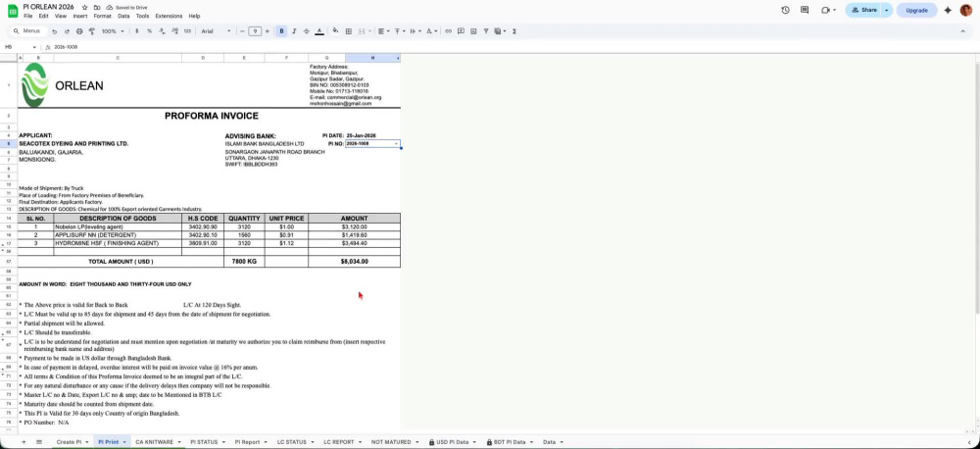Click the Google Sheets home icon
This screenshot has height=449, width=980.
click(x=13, y=11)
